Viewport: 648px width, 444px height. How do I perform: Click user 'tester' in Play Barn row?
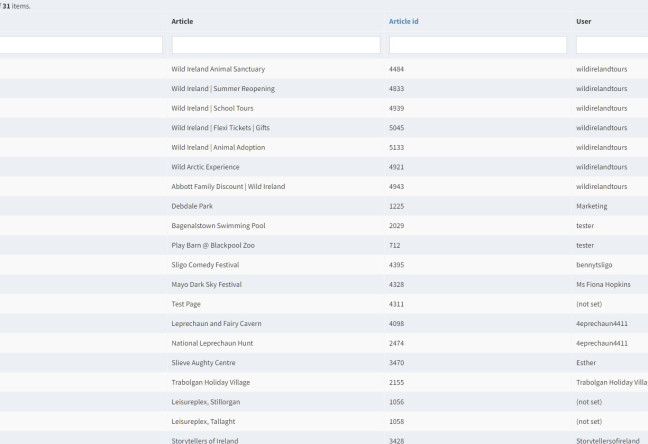click(585, 245)
